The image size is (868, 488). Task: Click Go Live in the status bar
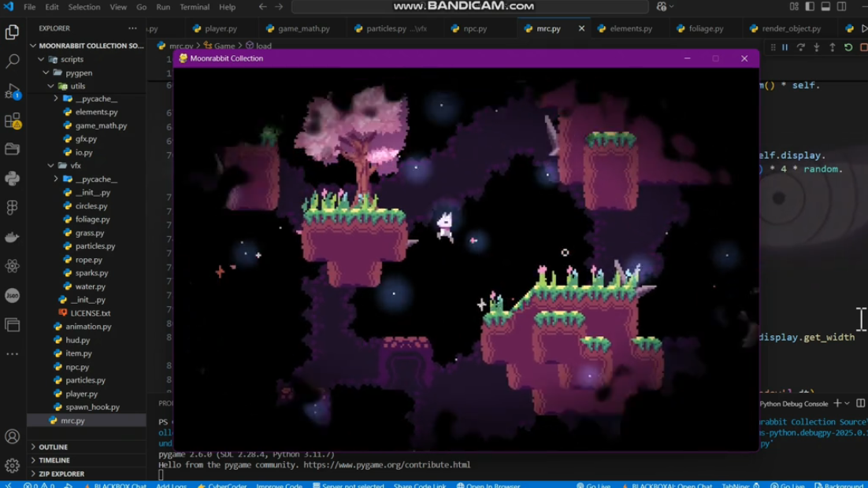pos(598,485)
